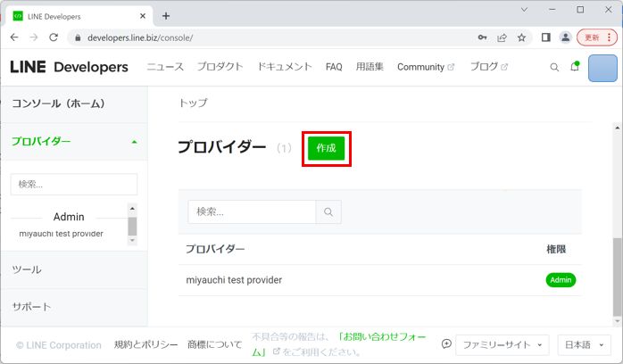Click sidebar list scroll down arrow

(x=132, y=240)
